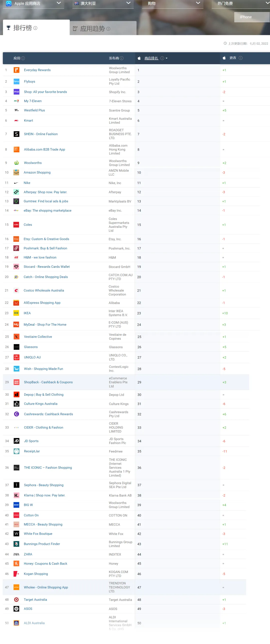Click the Target Australia app icon
The width and height of the screenshot is (270, 644).
[16, 600]
